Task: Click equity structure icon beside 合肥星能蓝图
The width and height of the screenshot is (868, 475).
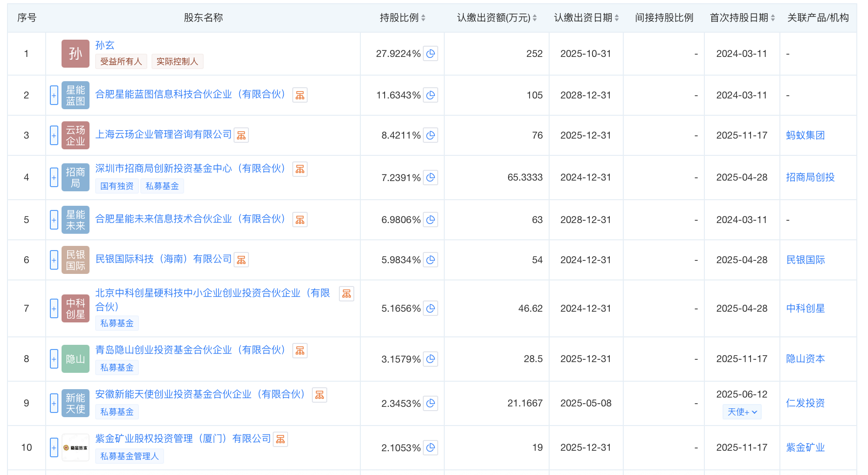Action: click(x=300, y=95)
